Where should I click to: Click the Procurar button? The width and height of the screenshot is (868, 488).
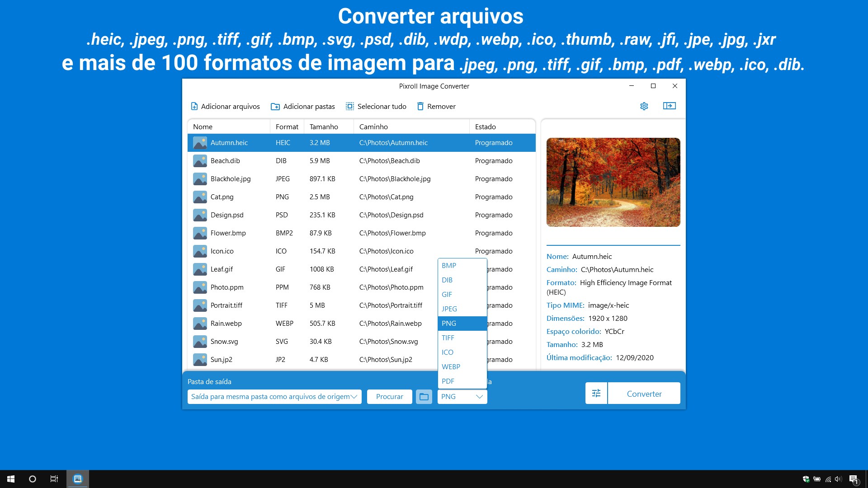(x=389, y=397)
